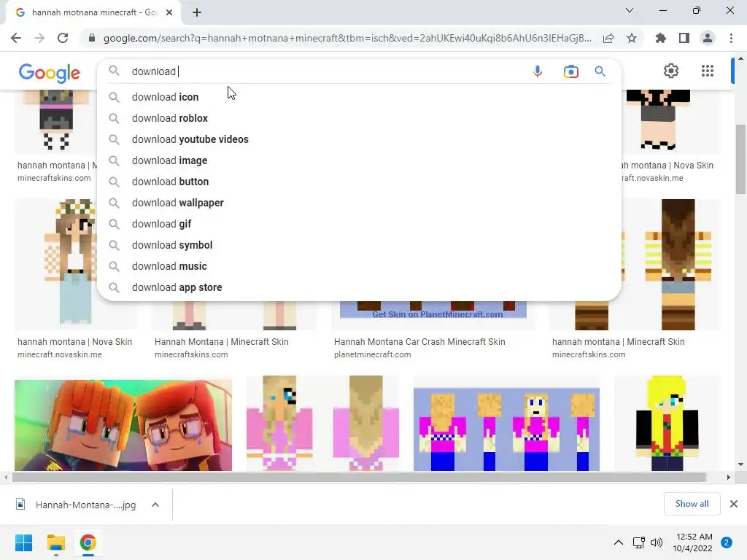
Task: Open brown hair striped sleeves skin thumbnail
Action: coord(672,264)
